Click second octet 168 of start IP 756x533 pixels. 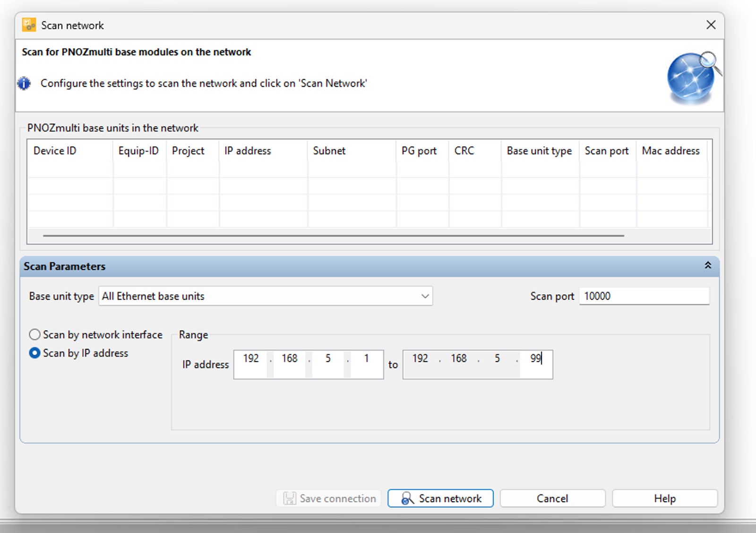(290, 359)
